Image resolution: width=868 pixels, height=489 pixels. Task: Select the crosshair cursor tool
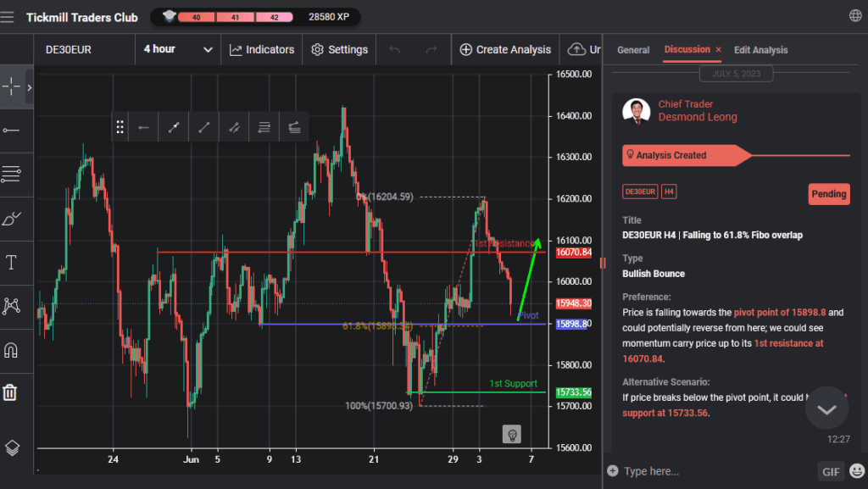tap(12, 86)
